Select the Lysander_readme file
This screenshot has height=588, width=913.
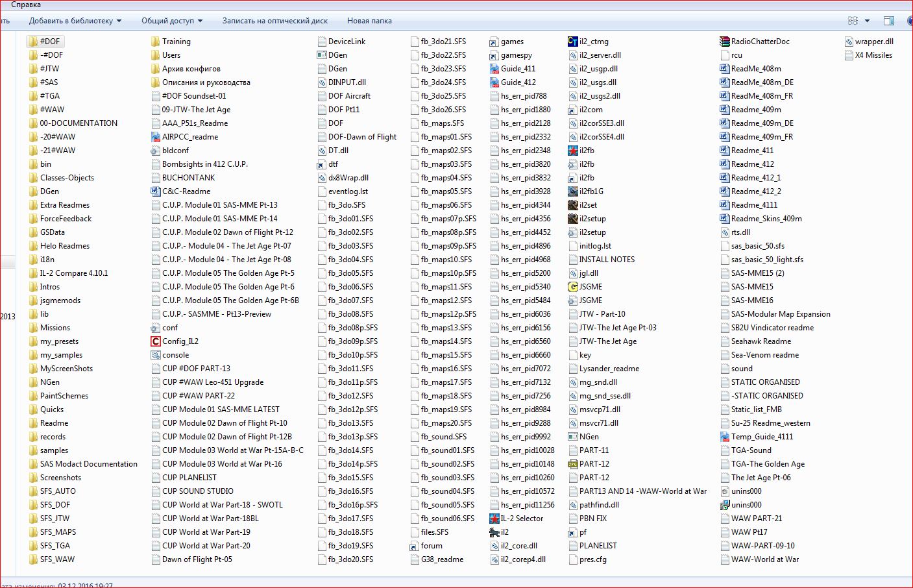(x=609, y=369)
